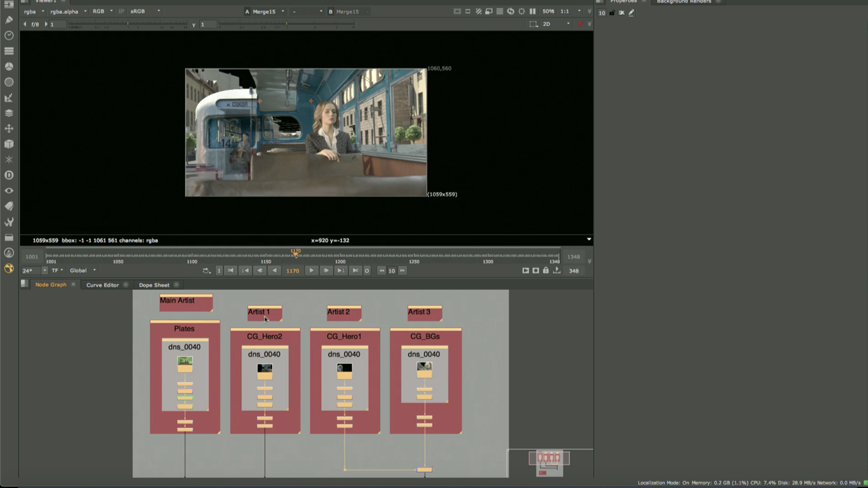Open the 2D view mode dropdown
868x488 pixels.
click(x=556, y=24)
